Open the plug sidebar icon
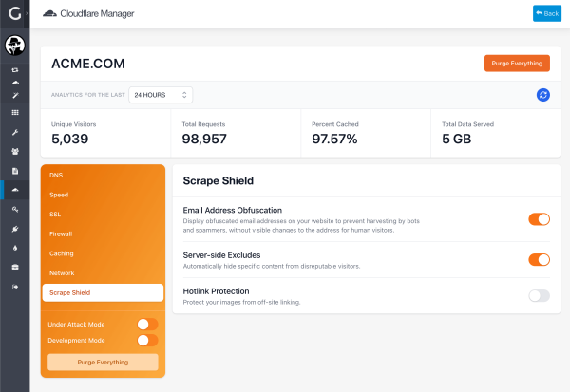 pyautogui.click(x=15, y=229)
